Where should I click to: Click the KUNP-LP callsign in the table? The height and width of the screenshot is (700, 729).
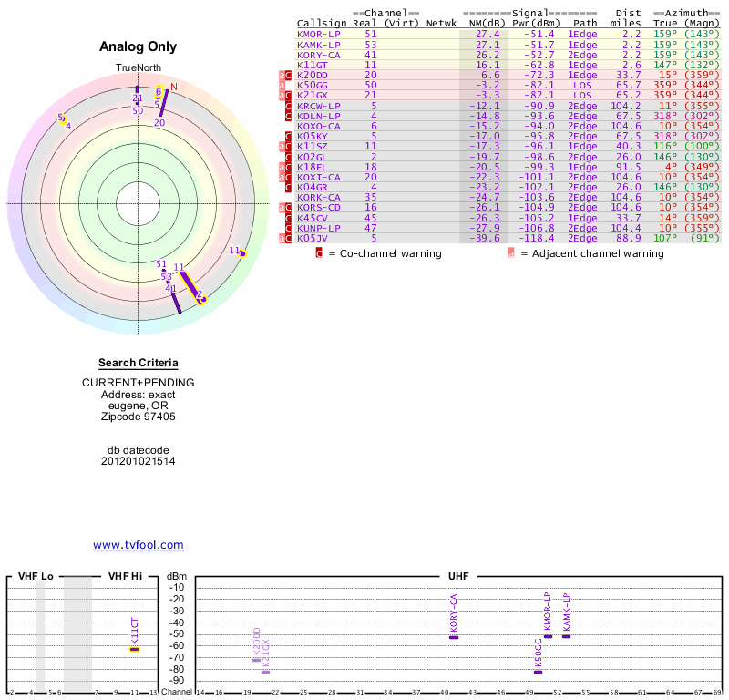click(x=318, y=228)
